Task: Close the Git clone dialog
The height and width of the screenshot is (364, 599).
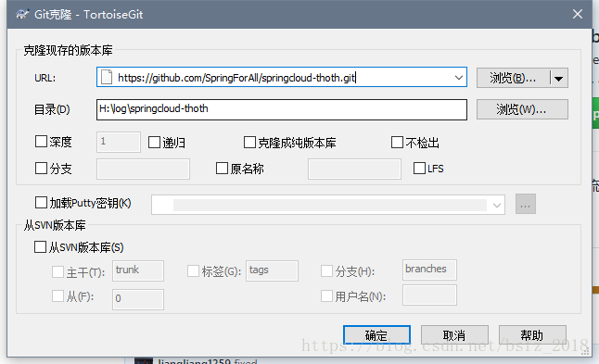Action: (578, 14)
